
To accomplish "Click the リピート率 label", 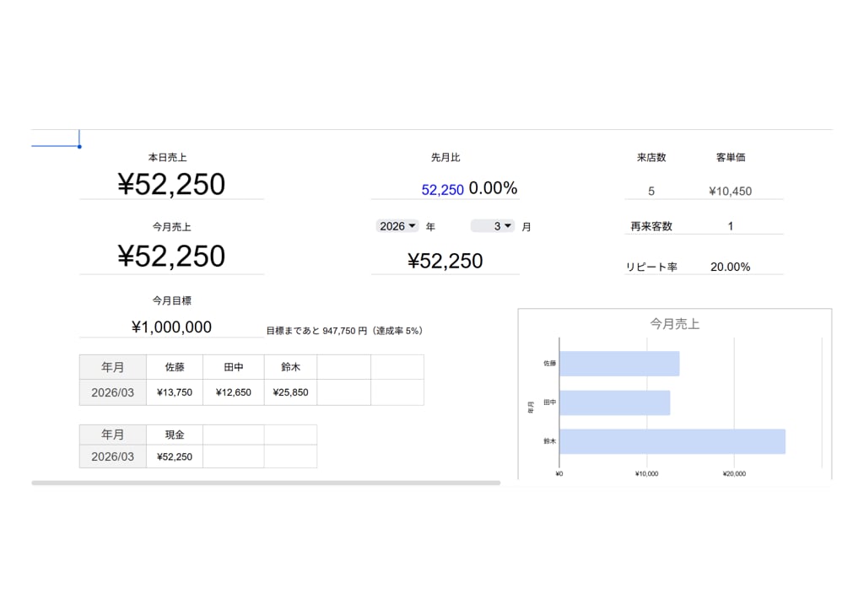I will click(651, 267).
